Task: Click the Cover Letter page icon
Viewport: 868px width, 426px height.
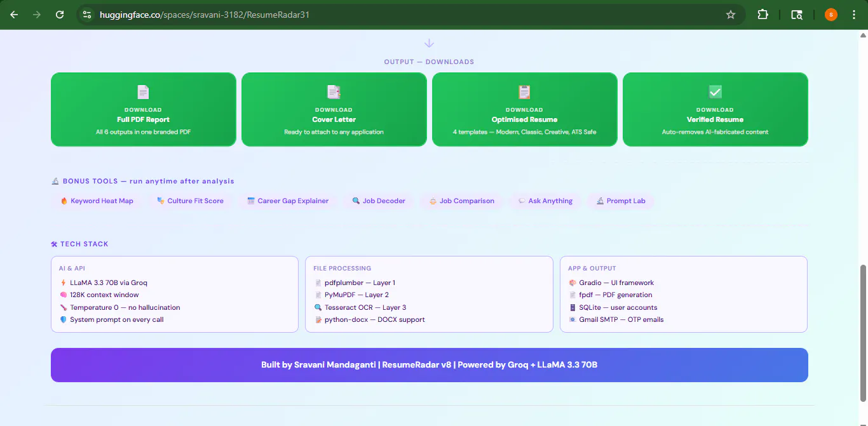Action: (x=334, y=92)
